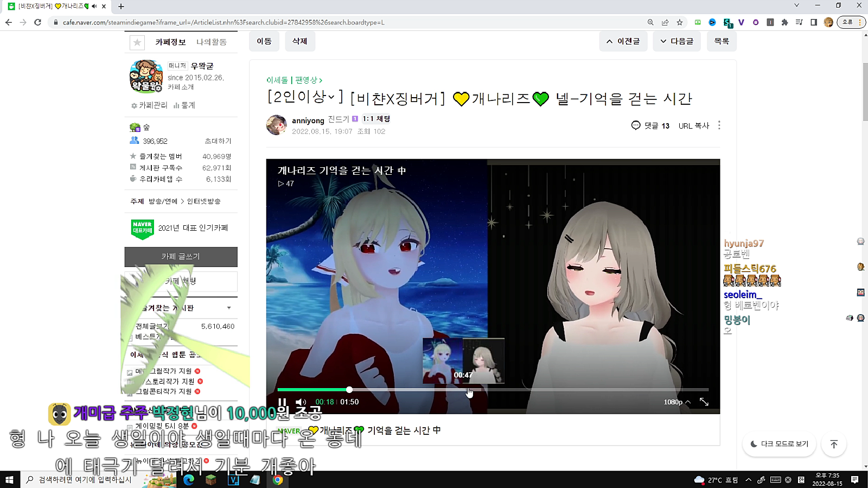Go back in the browser
868x488 pixels.
click(x=9, y=22)
